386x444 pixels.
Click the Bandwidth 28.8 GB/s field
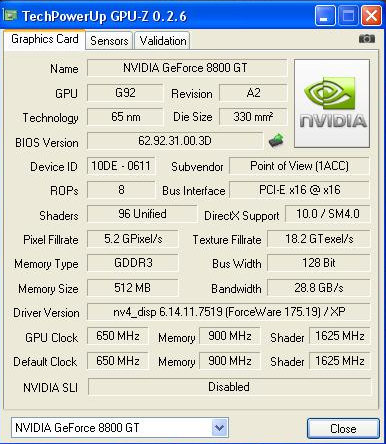click(319, 288)
